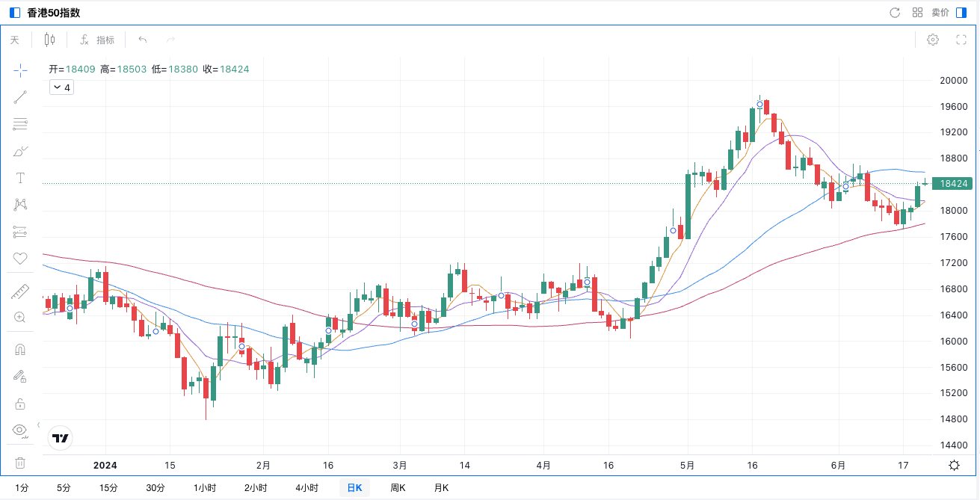The height and width of the screenshot is (500, 980).
Task: Toggle lock all drawing tools
Action: [20, 404]
